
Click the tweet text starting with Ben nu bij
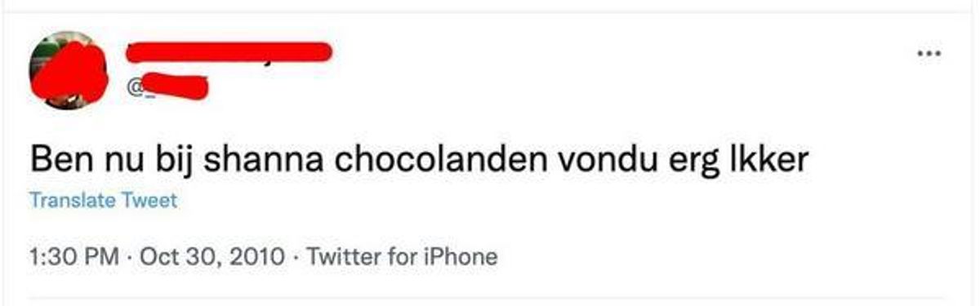pos(419,159)
